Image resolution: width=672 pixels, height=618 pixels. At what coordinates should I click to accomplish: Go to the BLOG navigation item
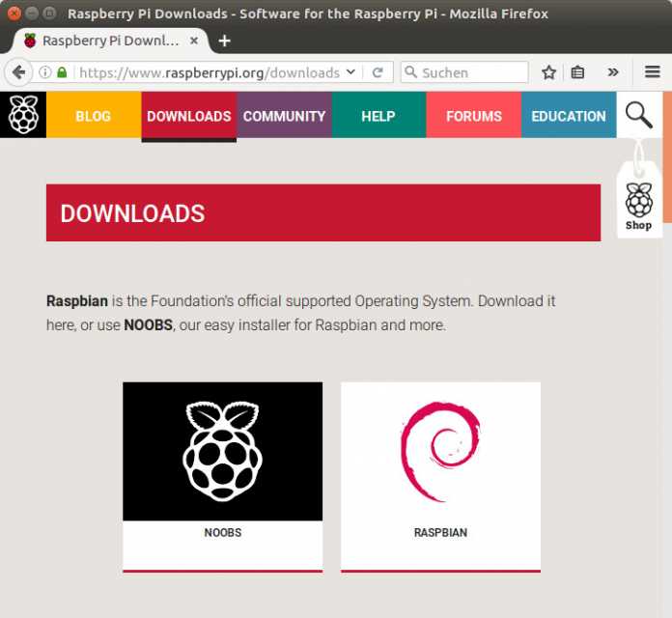point(93,116)
